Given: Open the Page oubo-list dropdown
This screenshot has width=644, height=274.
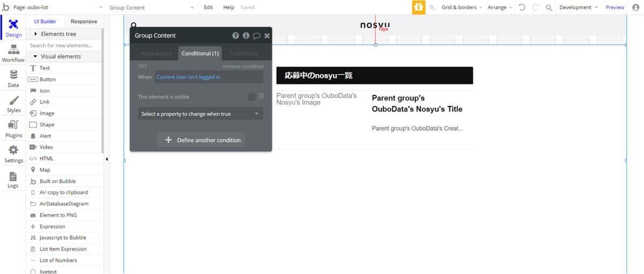Looking at the screenshot, I should click(58, 8).
